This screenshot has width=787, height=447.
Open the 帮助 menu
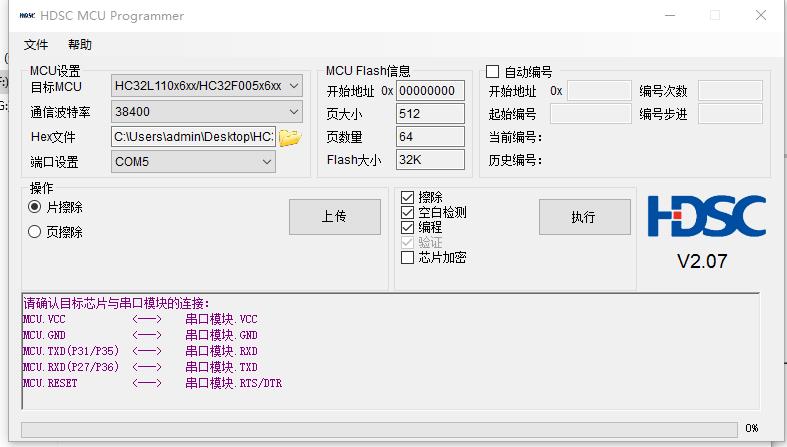coord(80,45)
